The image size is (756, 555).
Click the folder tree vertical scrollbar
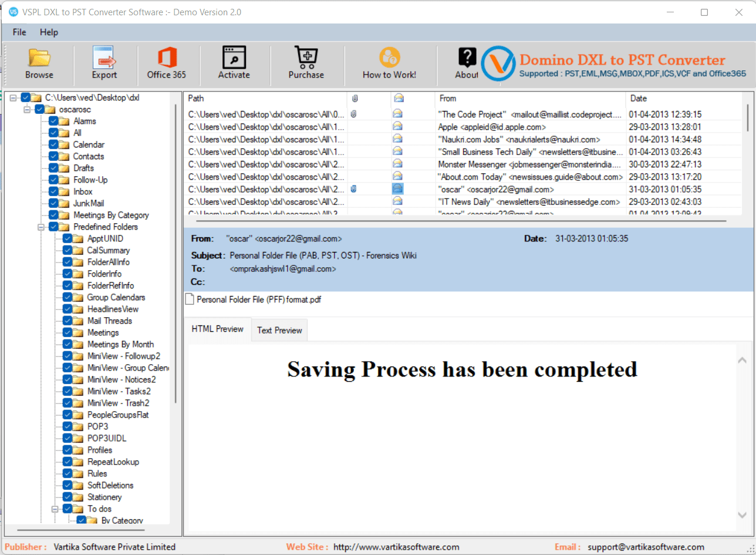(176, 253)
